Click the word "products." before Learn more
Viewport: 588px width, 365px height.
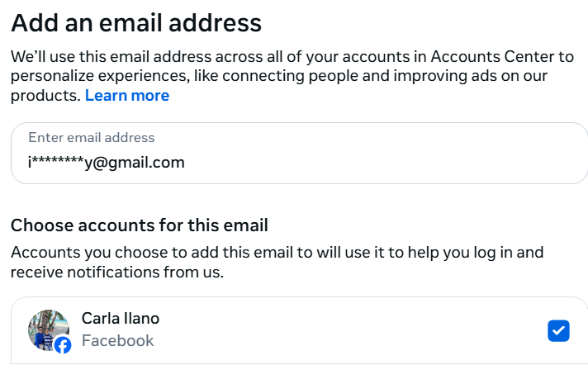45,96
